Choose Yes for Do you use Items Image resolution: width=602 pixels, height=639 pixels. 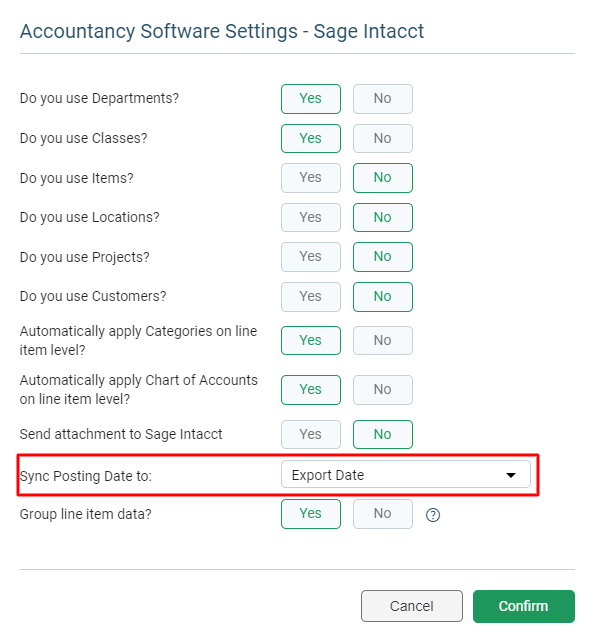311,178
